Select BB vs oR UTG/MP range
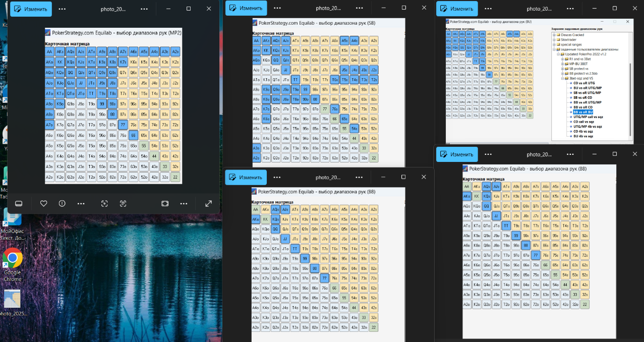The image size is (644, 342). click(x=588, y=102)
